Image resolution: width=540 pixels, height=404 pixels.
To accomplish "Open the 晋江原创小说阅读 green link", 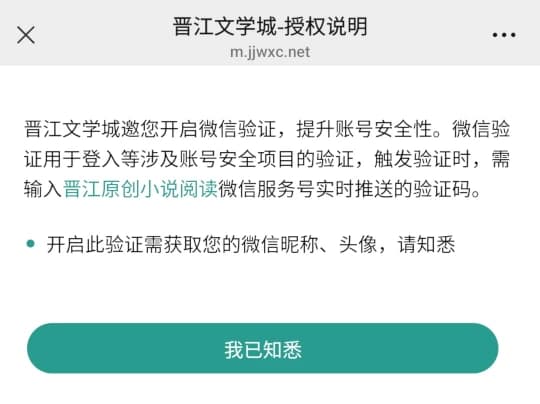I will click(140, 189).
